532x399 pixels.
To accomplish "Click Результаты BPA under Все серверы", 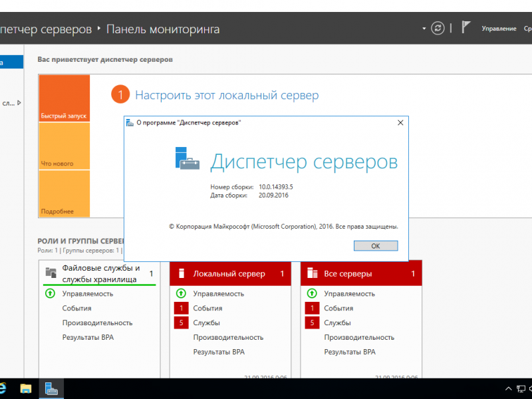I will (350, 352).
